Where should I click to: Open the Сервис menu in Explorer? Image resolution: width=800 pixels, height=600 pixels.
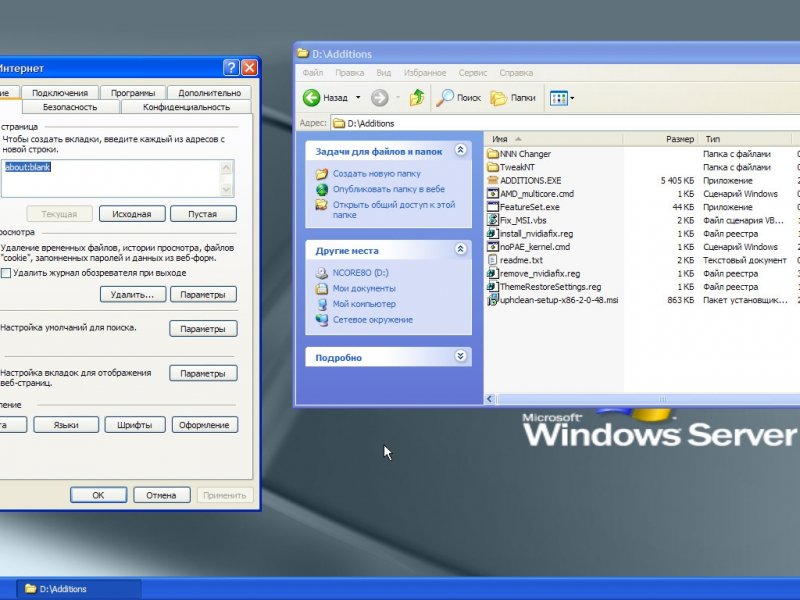pos(473,73)
